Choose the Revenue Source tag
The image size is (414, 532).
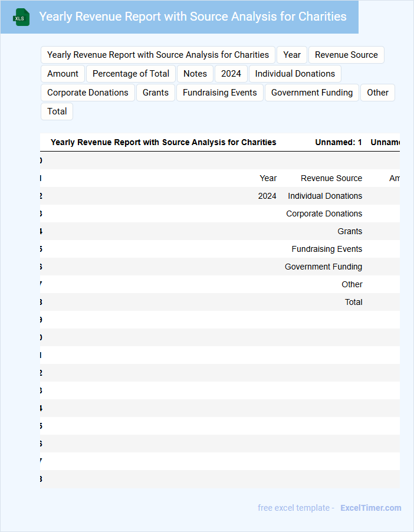click(346, 55)
